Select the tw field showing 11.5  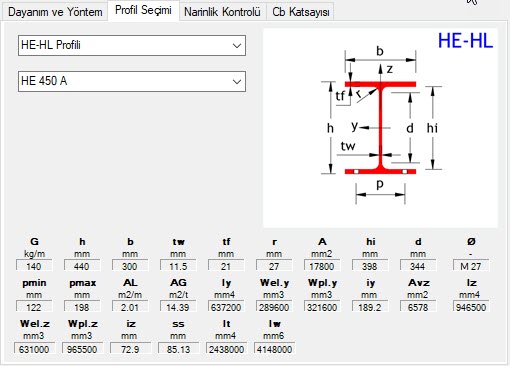tap(178, 266)
